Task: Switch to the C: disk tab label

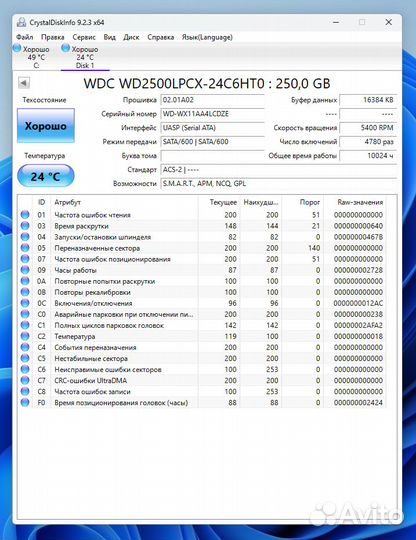Action: (x=37, y=65)
